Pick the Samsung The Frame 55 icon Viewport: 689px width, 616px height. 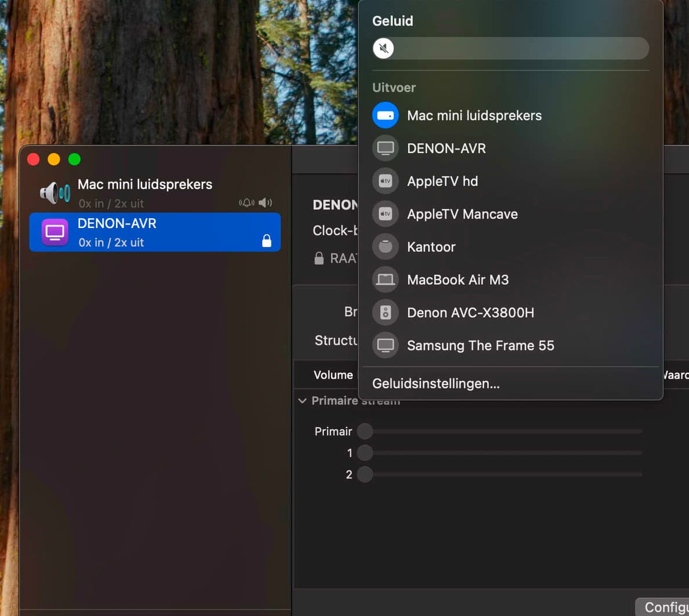point(385,345)
